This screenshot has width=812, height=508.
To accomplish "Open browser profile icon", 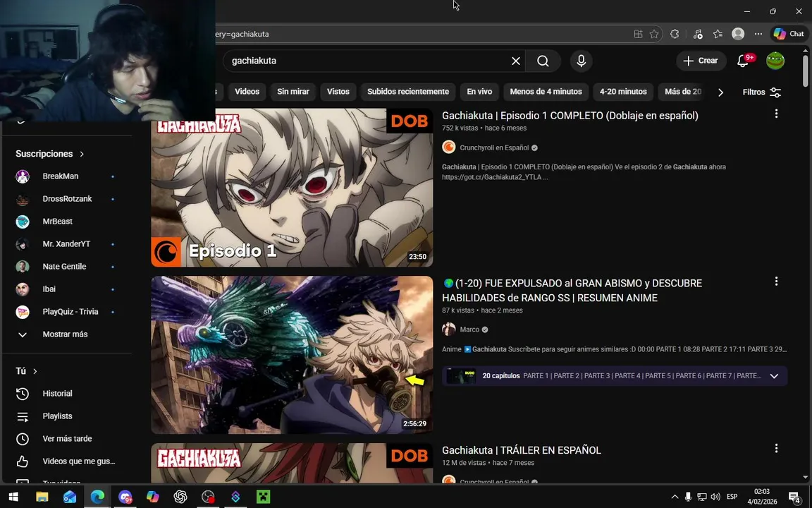I will [x=738, y=34].
